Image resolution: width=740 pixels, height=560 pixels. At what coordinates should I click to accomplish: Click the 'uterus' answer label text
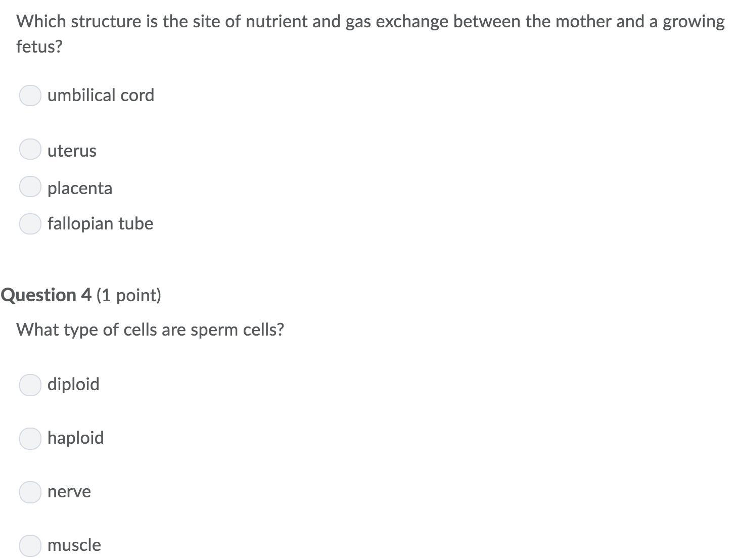coord(72,151)
